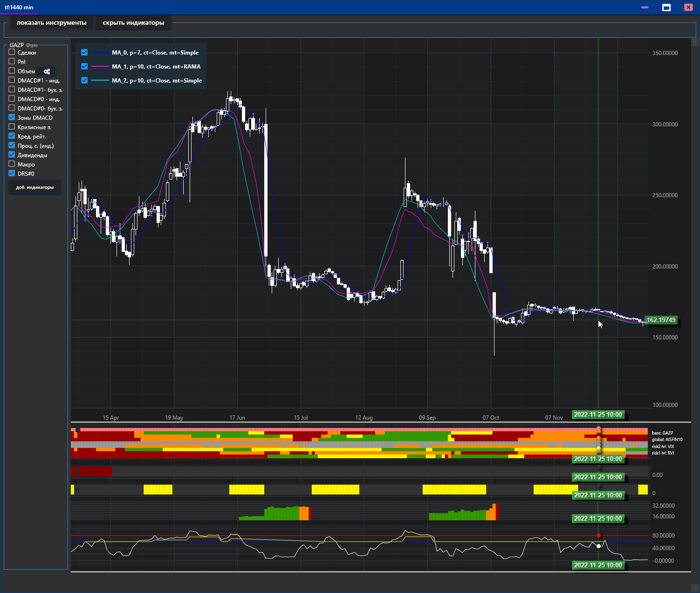This screenshot has width=700, height=593.
Task: Uncheck the Дивиденды checkbox
Action: [x=12, y=154]
